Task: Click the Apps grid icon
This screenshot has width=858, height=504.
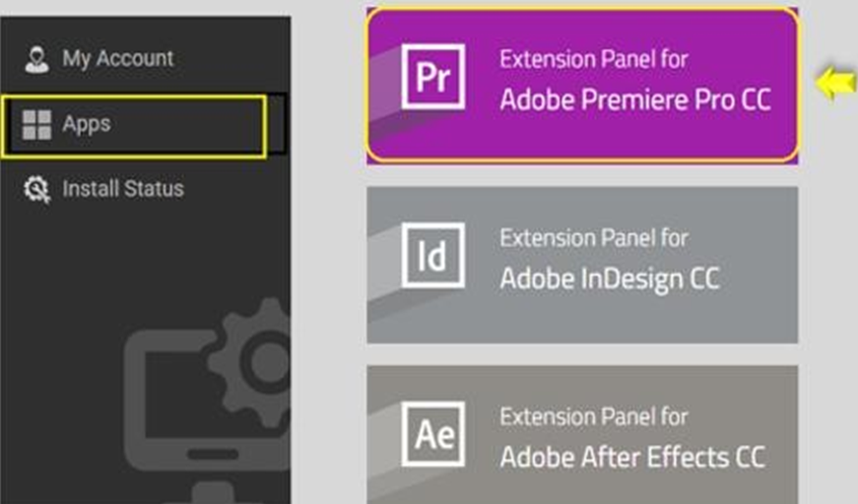Action: [36, 125]
